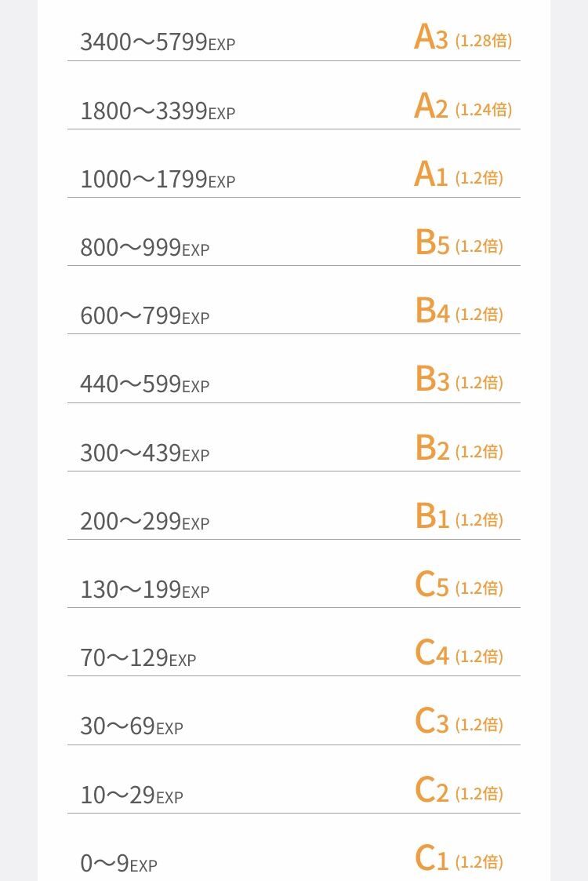Click the B5 rank label
The height and width of the screenshot is (881, 588).
pyautogui.click(x=433, y=242)
